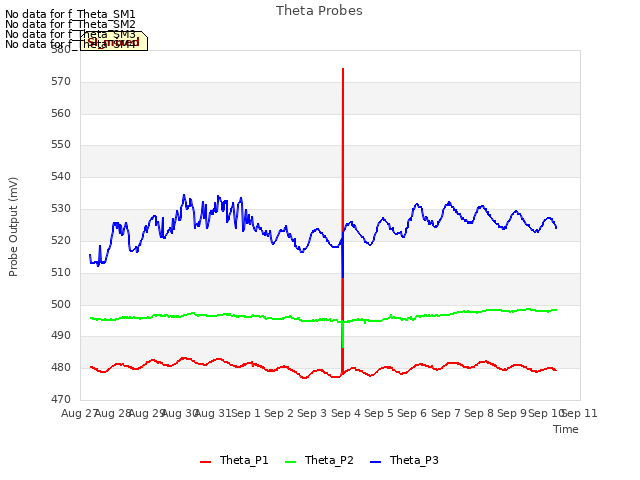
Task: Click the Theta_P3 legend entry
Action: 404,460
